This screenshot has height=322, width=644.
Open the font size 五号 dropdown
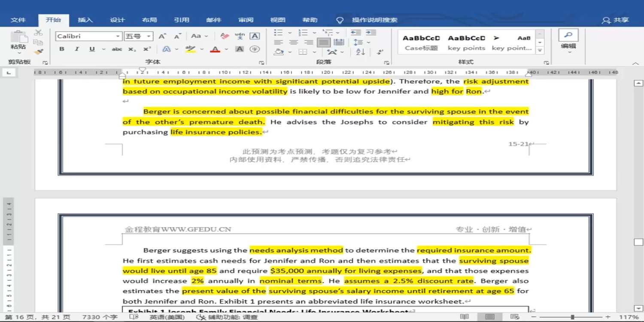149,36
